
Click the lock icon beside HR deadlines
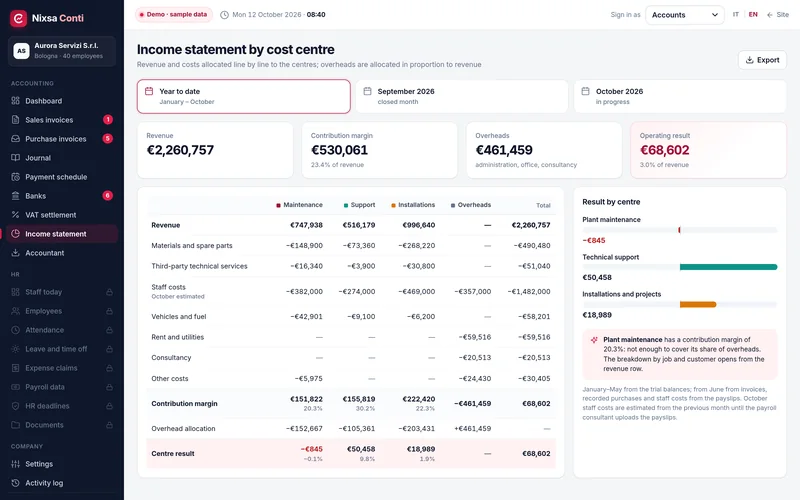tap(109, 406)
